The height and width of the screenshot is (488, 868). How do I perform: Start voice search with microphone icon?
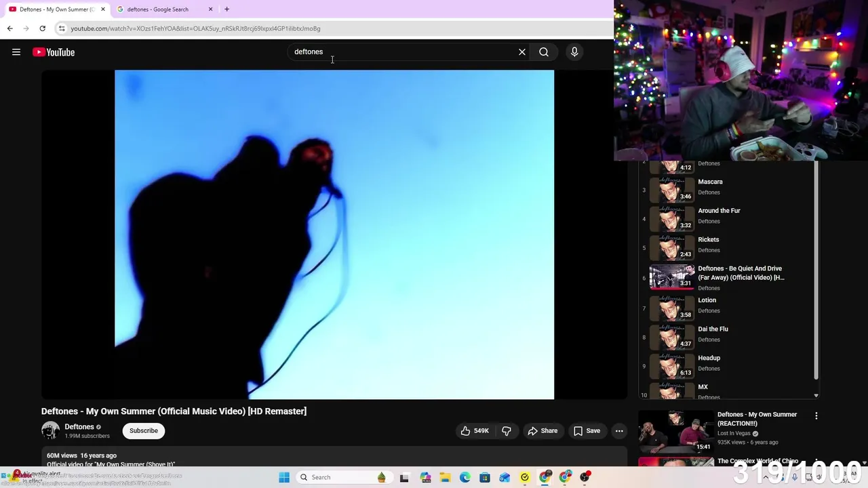[574, 52]
